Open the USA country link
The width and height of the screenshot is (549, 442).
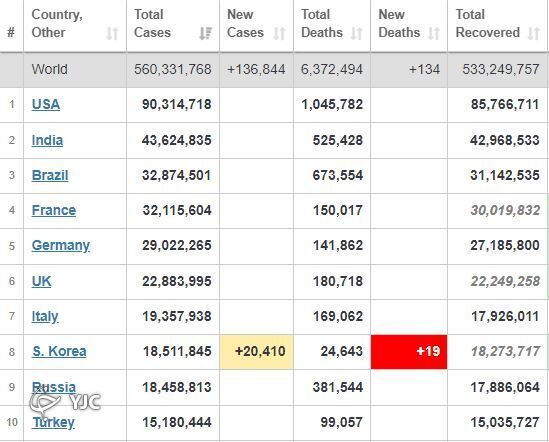click(46, 104)
